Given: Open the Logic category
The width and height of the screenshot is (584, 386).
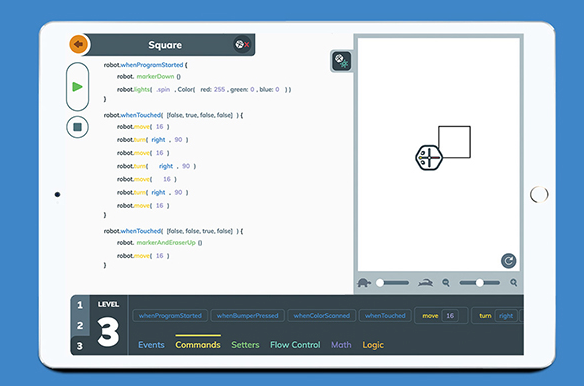Looking at the screenshot, I should pos(373,345).
